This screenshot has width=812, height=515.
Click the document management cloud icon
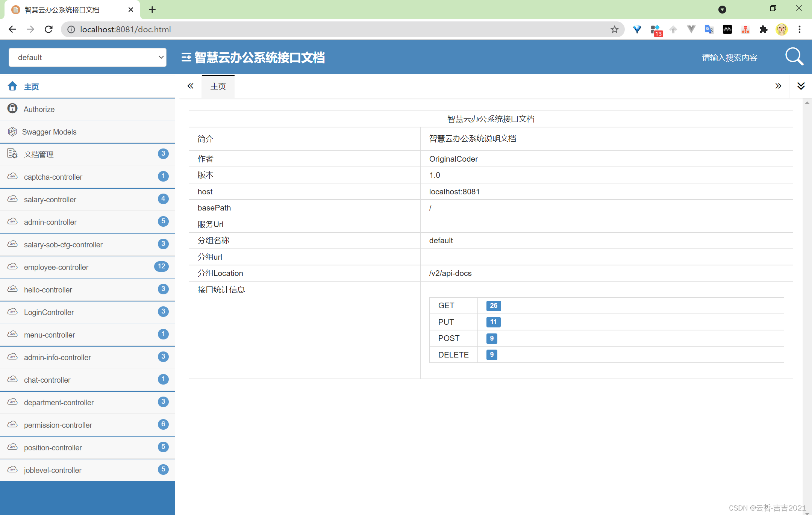(x=12, y=154)
